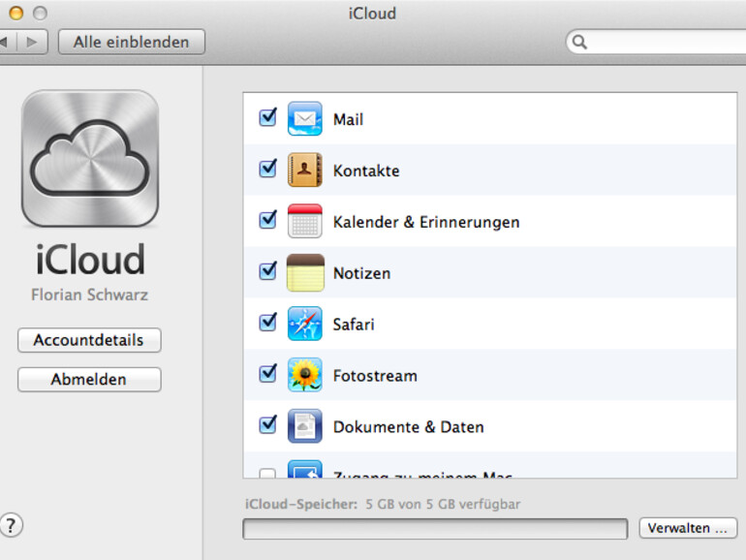
Task: Focus the search input field
Action: click(657, 42)
